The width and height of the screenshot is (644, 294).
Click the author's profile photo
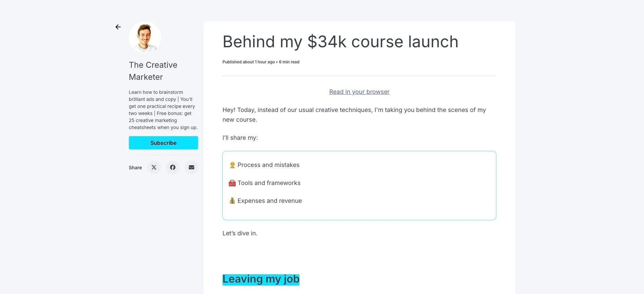point(145,37)
